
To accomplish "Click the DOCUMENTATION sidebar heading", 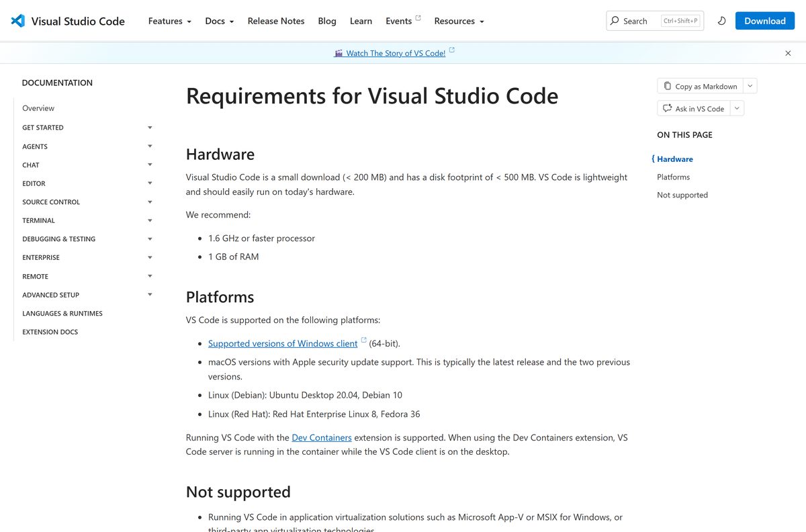I will (x=57, y=83).
